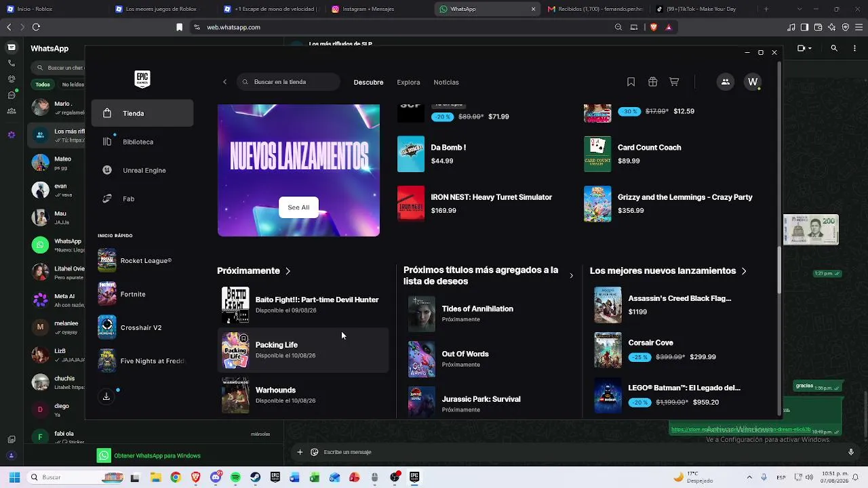The width and height of the screenshot is (868, 488).
Task: Open the shopping cart in Epic Games
Action: [674, 82]
